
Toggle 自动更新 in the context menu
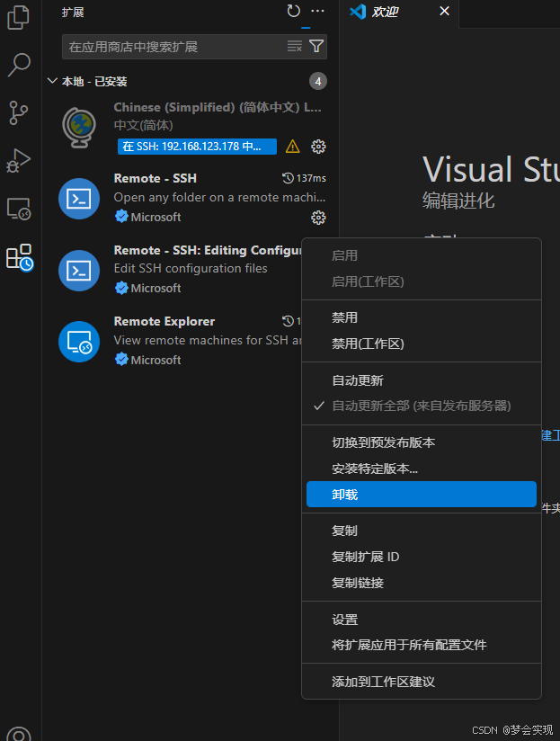coord(422,380)
